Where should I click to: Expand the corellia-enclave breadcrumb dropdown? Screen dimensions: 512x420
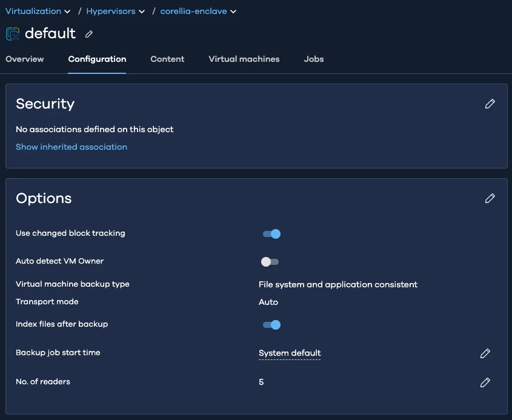click(x=234, y=12)
